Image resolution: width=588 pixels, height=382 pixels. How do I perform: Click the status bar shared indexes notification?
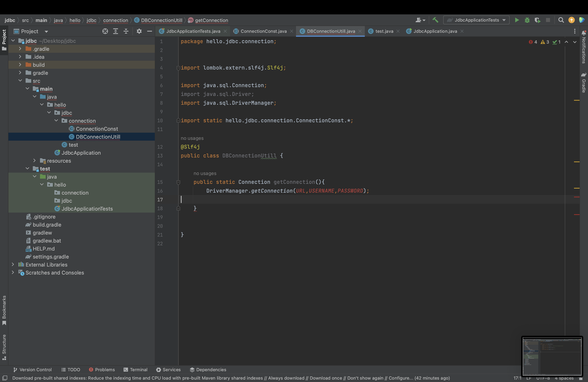point(231,378)
